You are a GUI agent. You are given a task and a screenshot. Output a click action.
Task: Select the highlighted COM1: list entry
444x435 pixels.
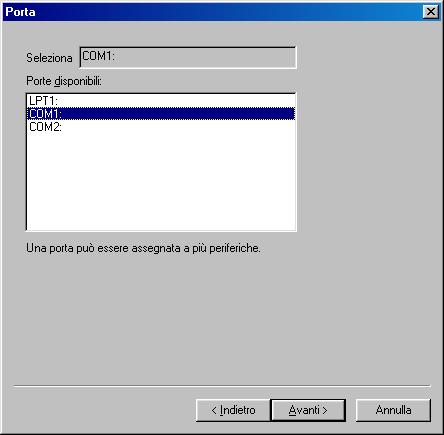pos(161,114)
